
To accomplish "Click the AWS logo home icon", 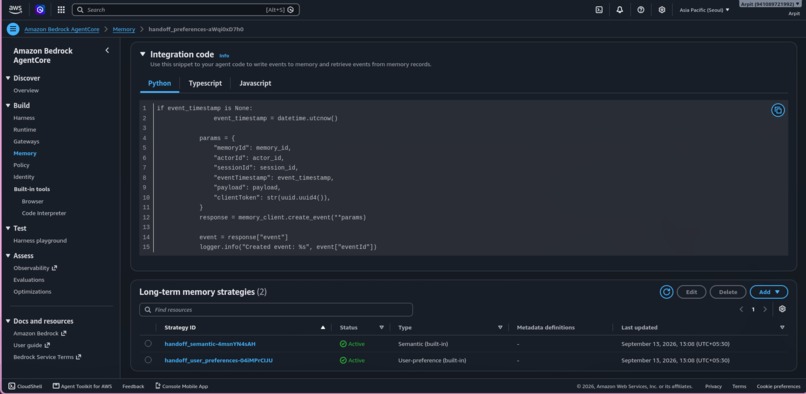I will 15,9.
